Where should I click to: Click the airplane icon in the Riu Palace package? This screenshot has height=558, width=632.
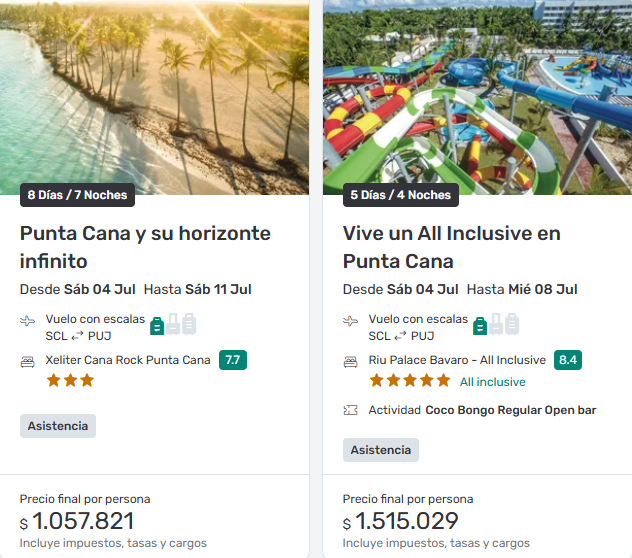[x=351, y=321]
